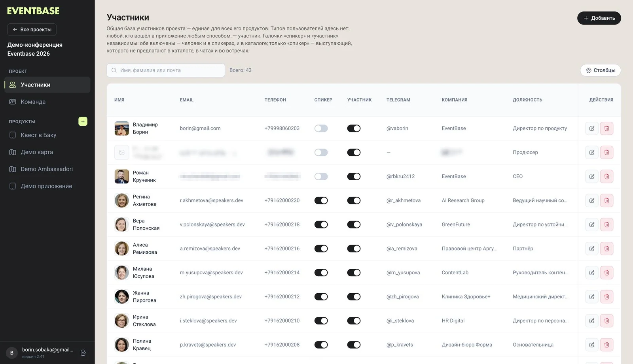Select company cell ContentLab
Viewport: 633px width, 364px height.
[455, 273]
